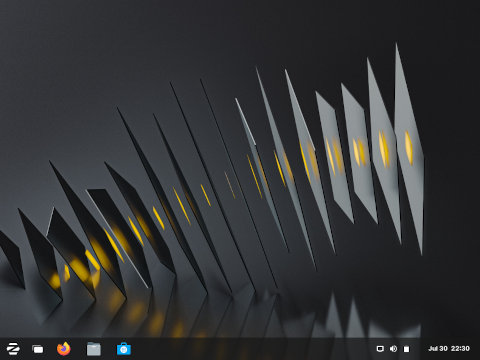
Task: Open the Software store shopping bag icon
Action: 124,349
